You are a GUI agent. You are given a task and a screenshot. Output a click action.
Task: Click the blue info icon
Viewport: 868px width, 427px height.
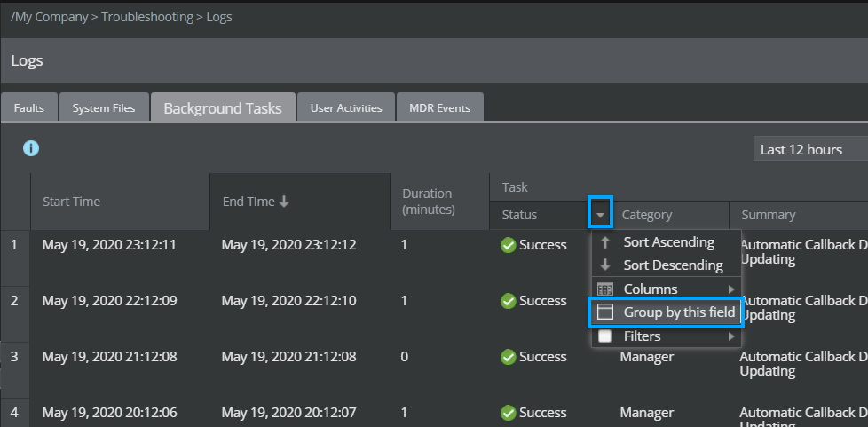[x=31, y=148]
